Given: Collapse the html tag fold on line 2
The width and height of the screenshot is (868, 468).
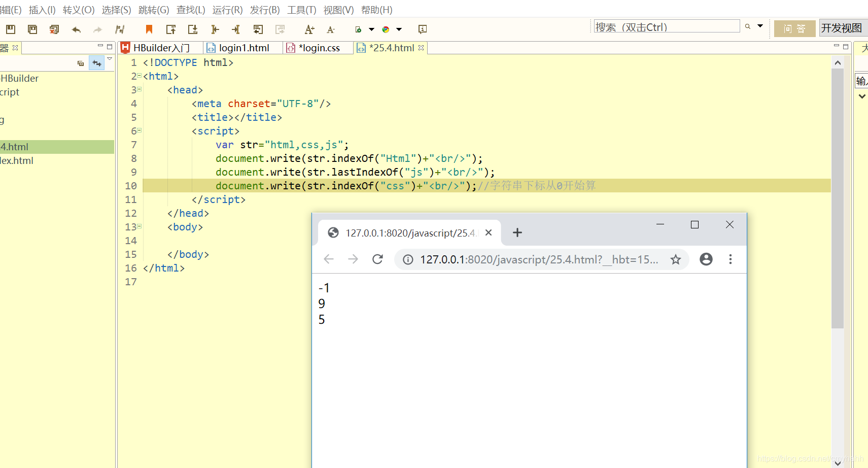Looking at the screenshot, I should [x=140, y=76].
